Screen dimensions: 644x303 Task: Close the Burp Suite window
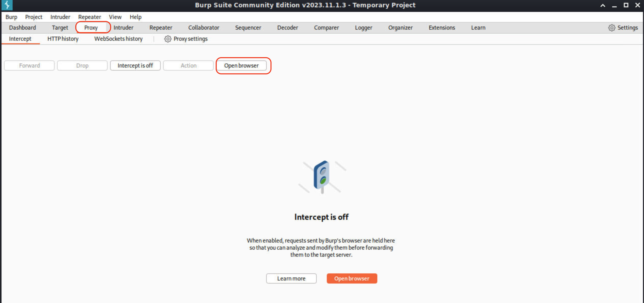click(x=638, y=5)
